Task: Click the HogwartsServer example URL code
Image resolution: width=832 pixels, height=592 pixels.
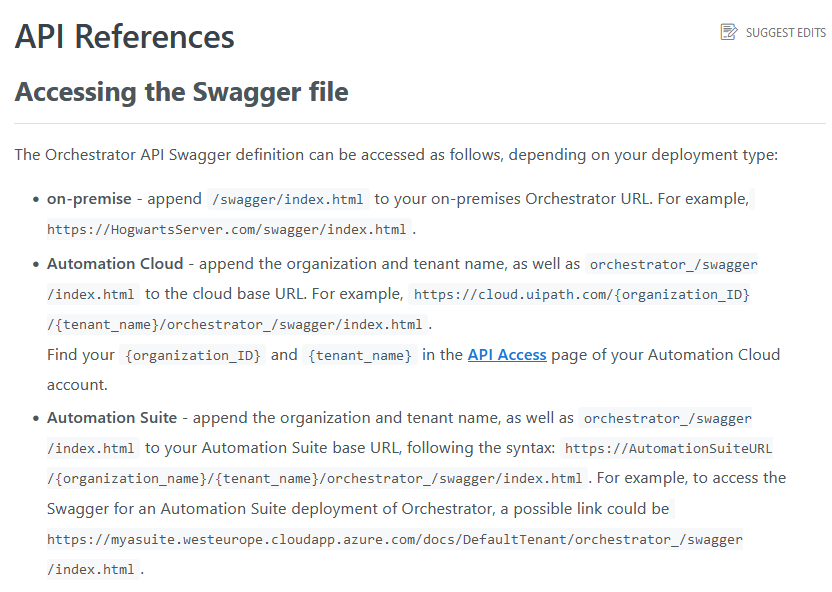Action: pyautogui.click(x=227, y=229)
